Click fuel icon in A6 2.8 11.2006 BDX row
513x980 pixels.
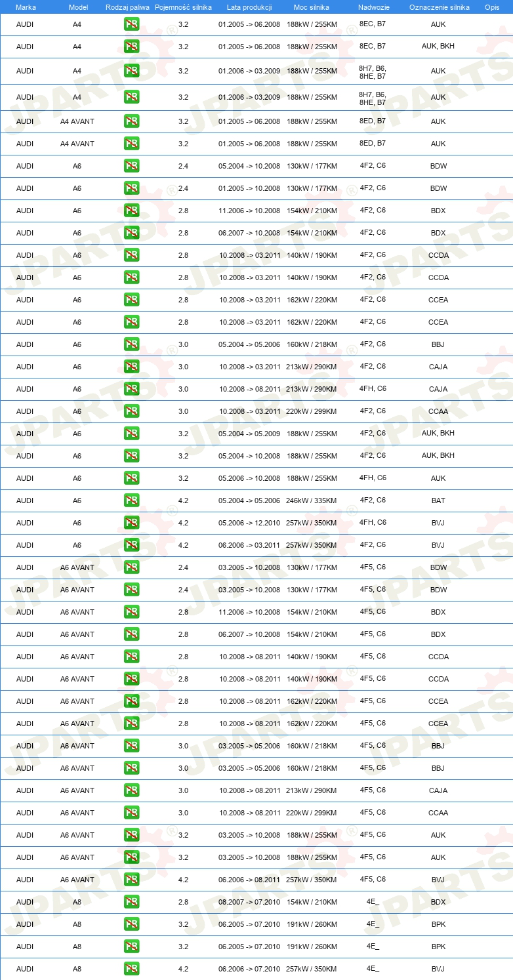coord(131,211)
